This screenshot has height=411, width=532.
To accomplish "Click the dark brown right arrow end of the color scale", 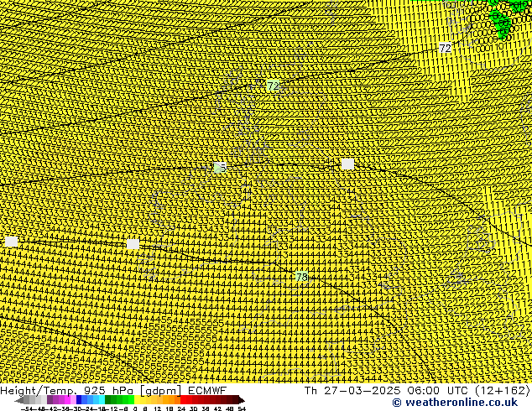I will [x=242, y=401].
